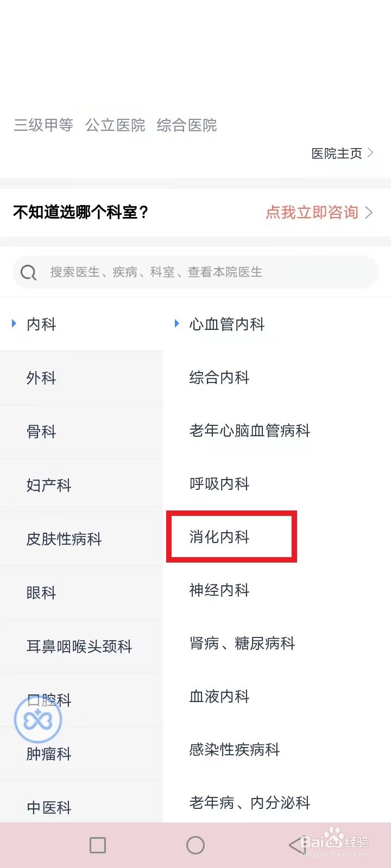Choose 消化内科 sub-department
The height and width of the screenshot is (868, 391).
pyautogui.click(x=219, y=537)
